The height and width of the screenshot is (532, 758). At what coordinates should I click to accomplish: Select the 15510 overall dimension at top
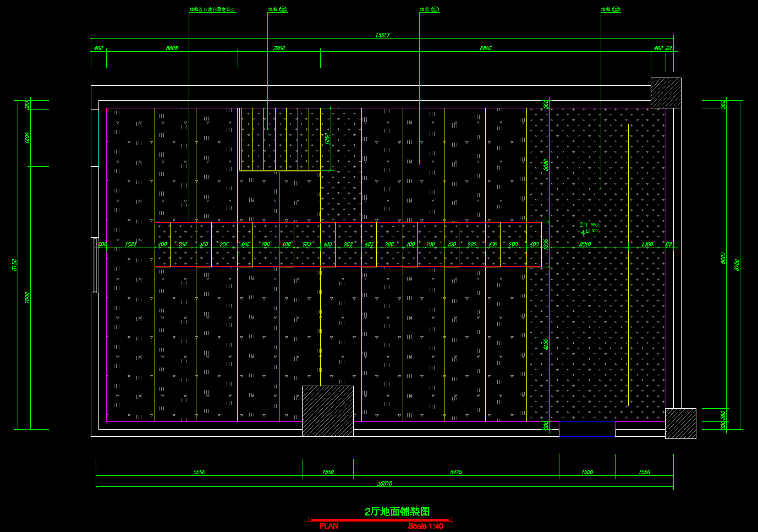click(382, 35)
